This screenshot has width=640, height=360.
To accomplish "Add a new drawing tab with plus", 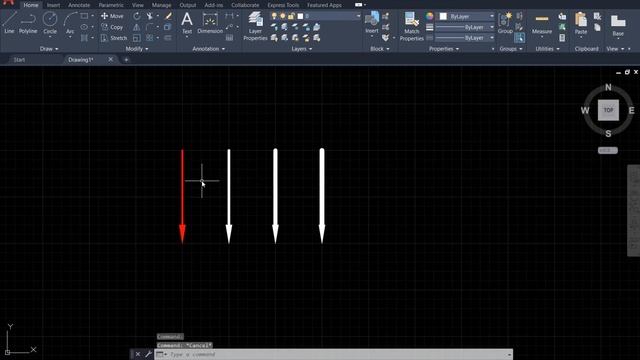I will tap(126, 60).
